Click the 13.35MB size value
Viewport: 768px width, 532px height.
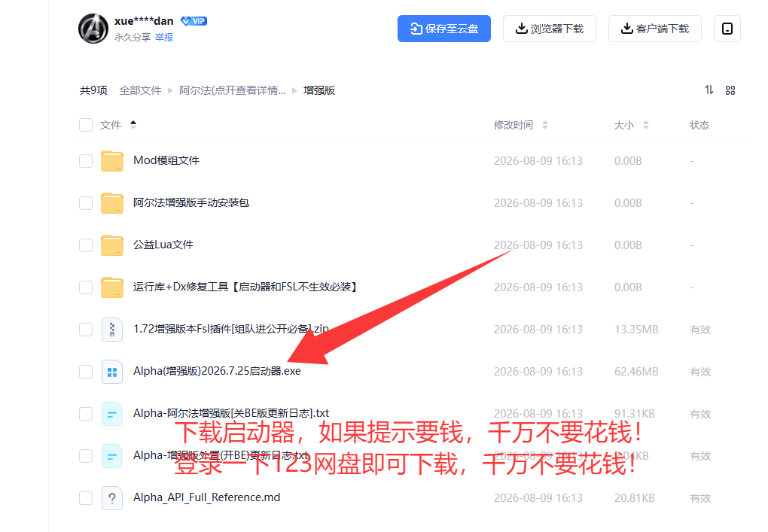[636, 330]
